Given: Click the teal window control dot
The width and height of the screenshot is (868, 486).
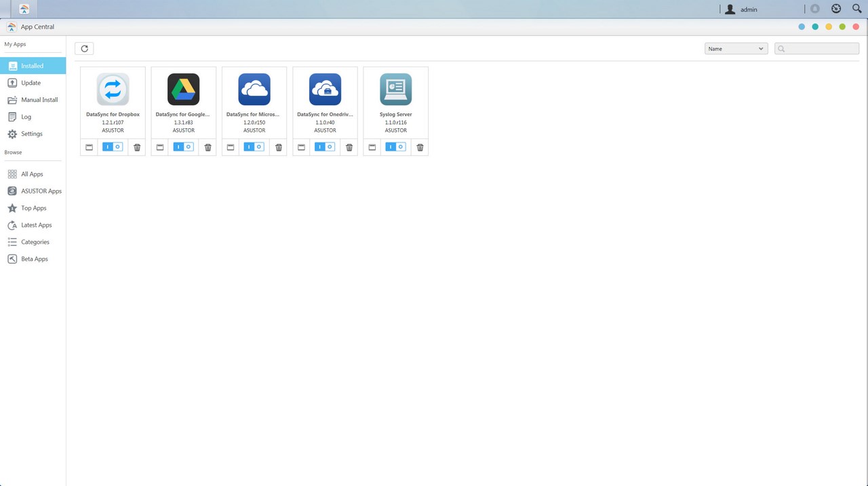Looking at the screenshot, I should coord(815,26).
